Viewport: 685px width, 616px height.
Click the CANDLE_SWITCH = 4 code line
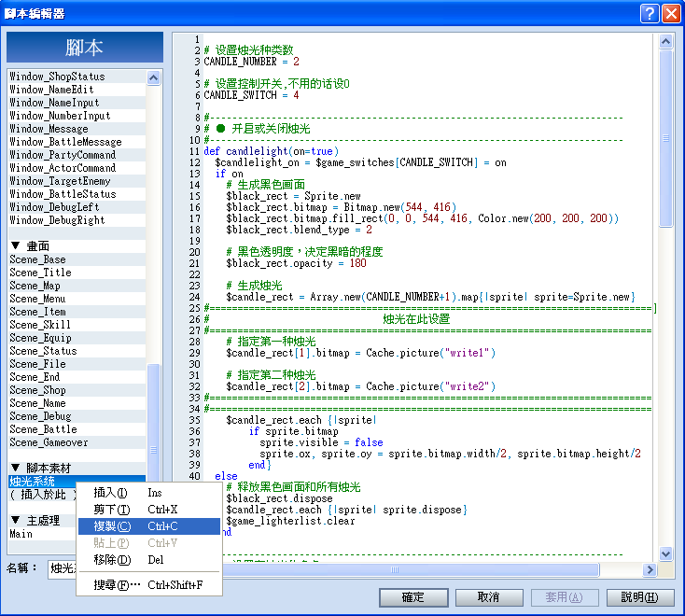click(x=252, y=95)
